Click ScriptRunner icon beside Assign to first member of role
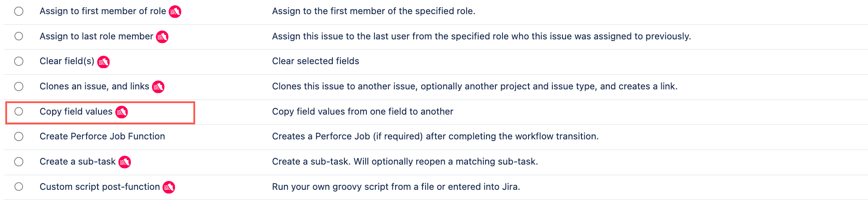The image size is (868, 200). point(175,12)
